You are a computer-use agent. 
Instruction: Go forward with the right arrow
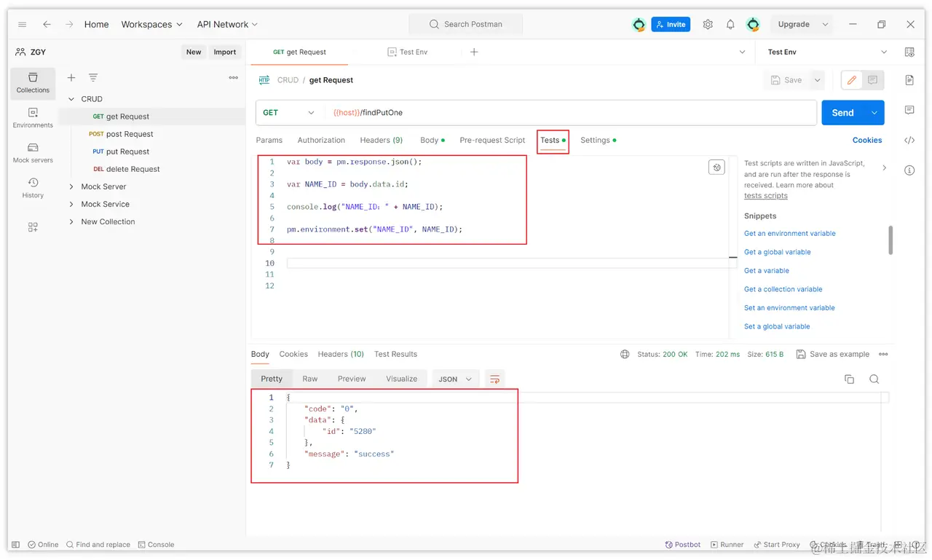[x=69, y=24]
